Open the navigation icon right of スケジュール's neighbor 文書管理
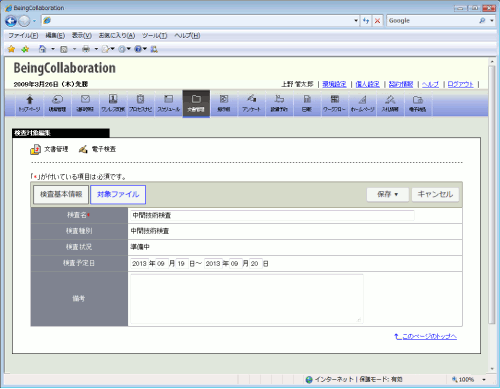The width and height of the screenshot is (500, 389). pyautogui.click(x=224, y=104)
